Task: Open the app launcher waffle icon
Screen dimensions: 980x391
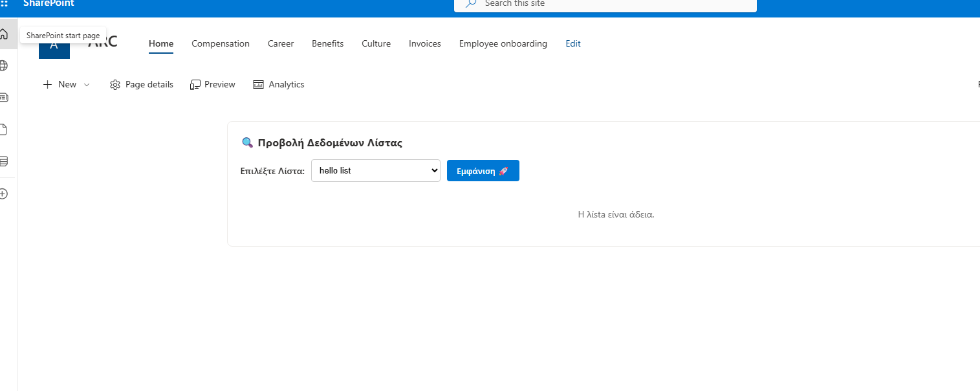Action: [x=5, y=3]
